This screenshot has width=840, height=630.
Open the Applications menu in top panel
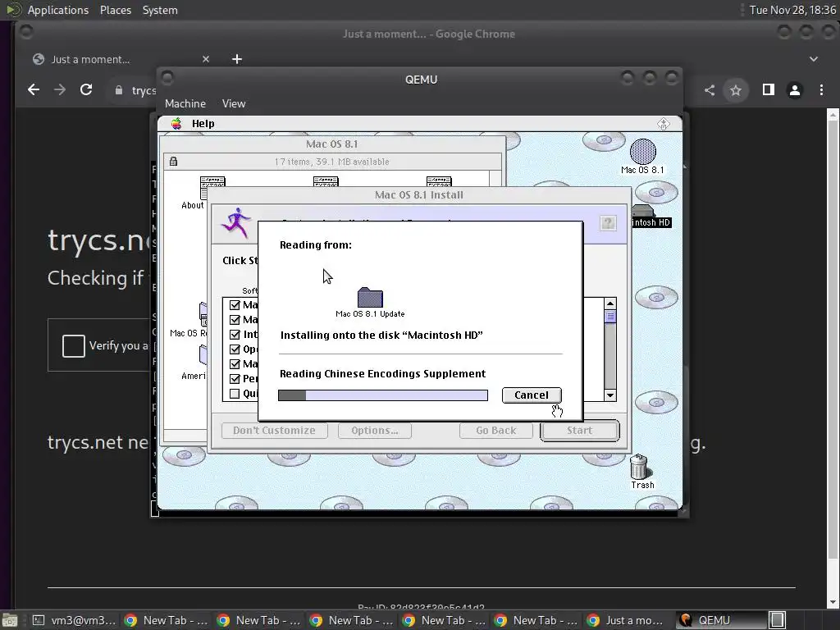pos(58,10)
